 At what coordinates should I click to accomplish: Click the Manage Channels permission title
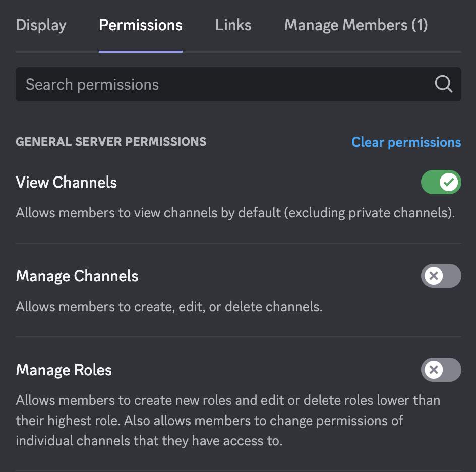77,276
